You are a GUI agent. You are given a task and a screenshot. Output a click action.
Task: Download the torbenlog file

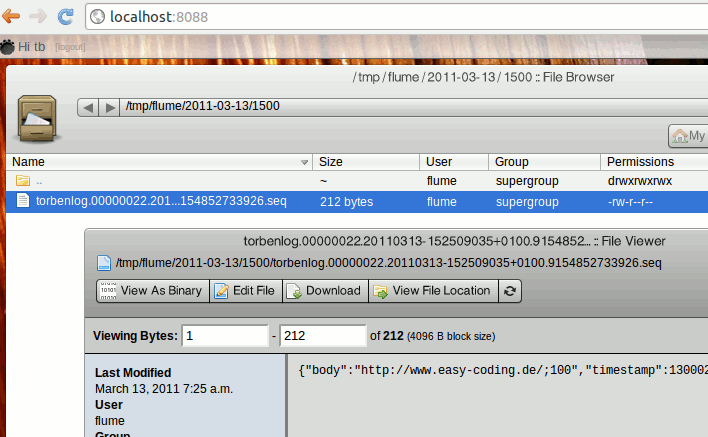(x=324, y=291)
